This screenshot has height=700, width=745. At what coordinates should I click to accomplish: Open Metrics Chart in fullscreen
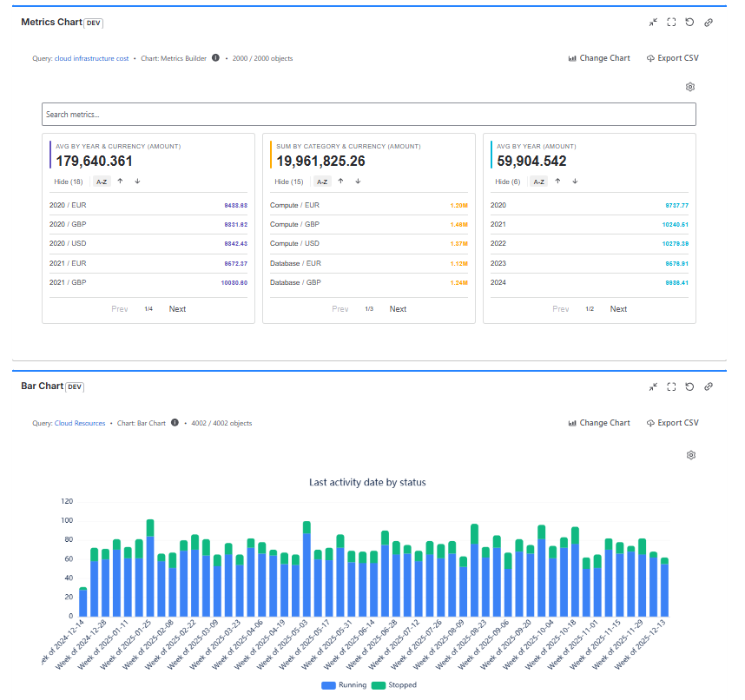(671, 23)
